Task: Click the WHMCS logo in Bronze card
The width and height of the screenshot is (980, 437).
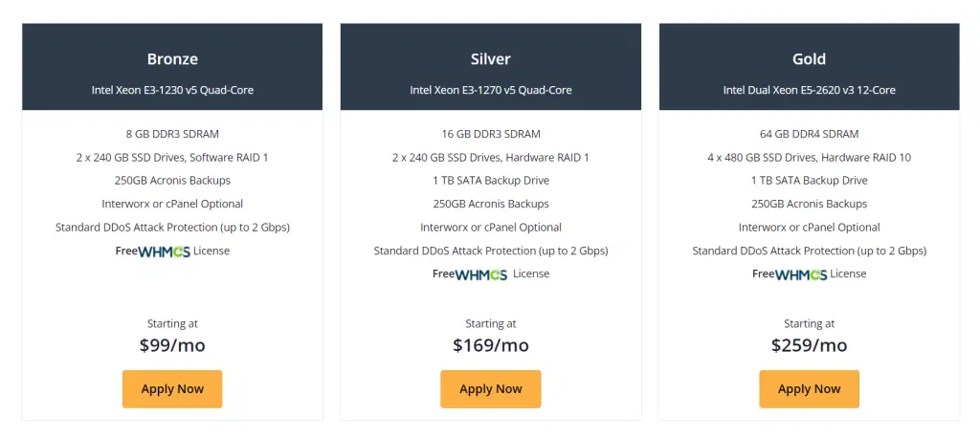Action: 164,251
